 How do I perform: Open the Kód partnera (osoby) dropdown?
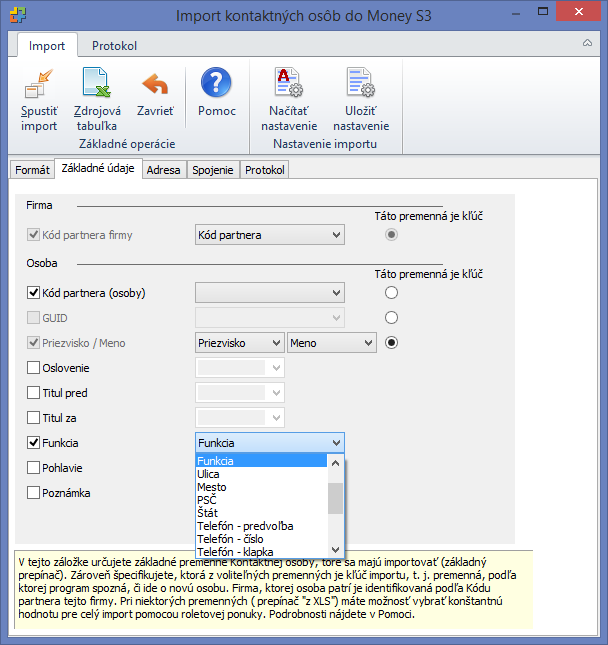click(x=270, y=293)
